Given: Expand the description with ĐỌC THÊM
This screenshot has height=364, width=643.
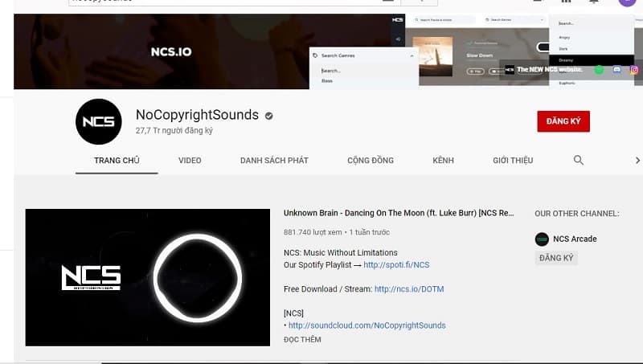Looking at the screenshot, I should (x=302, y=339).
